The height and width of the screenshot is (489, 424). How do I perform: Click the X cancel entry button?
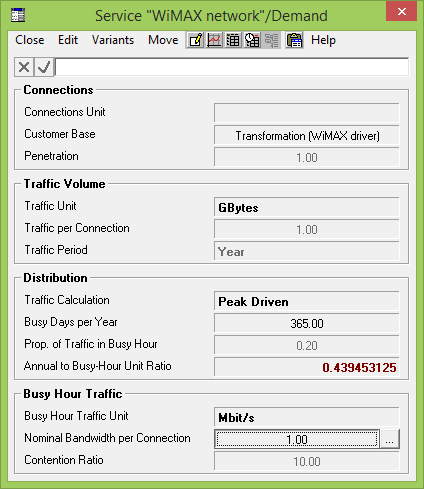[x=24, y=67]
